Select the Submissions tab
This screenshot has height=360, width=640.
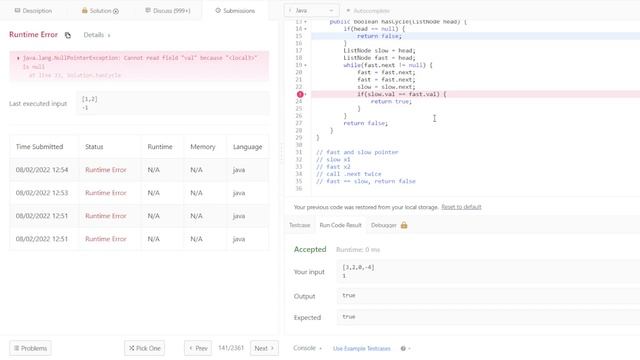[x=235, y=11]
